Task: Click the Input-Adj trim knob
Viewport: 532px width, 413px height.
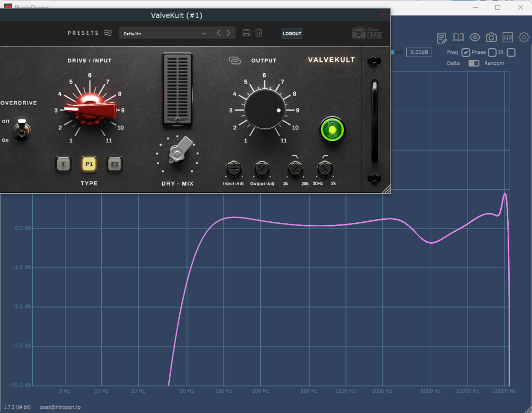Action: tap(234, 169)
